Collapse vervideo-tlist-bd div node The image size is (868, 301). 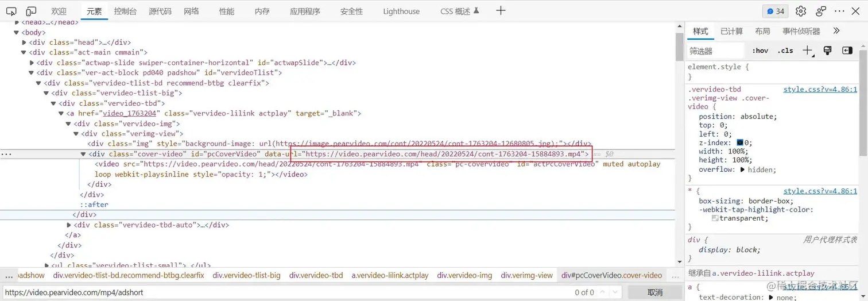point(39,83)
